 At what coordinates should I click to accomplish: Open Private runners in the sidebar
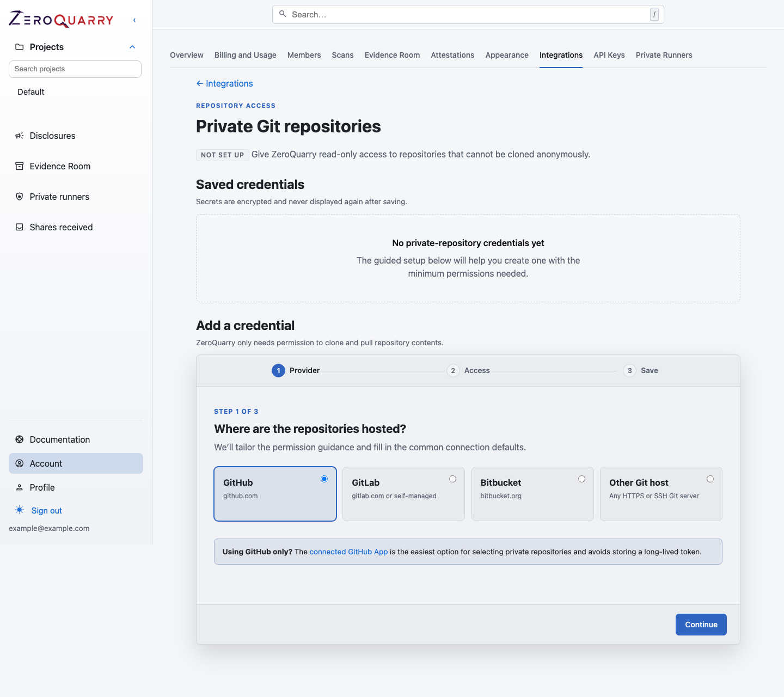click(x=59, y=197)
